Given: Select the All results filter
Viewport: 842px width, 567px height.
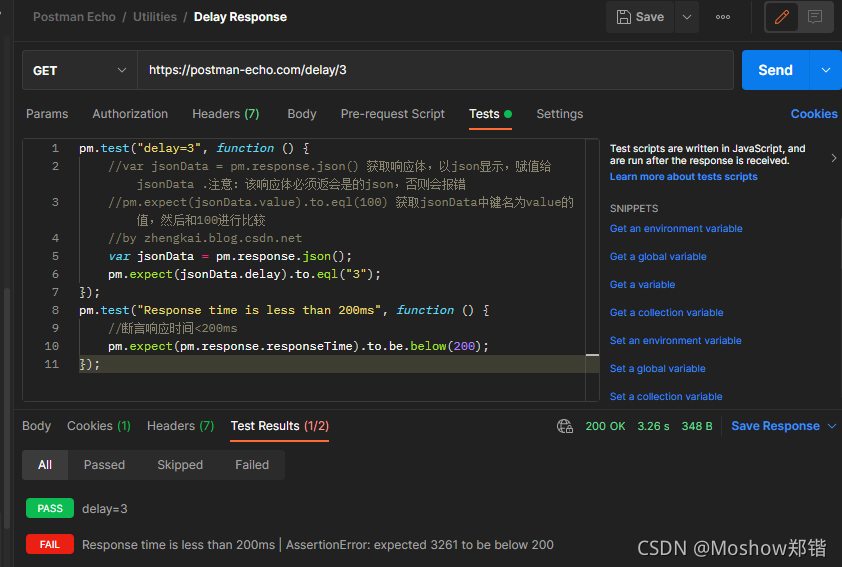Looking at the screenshot, I should pos(45,465).
